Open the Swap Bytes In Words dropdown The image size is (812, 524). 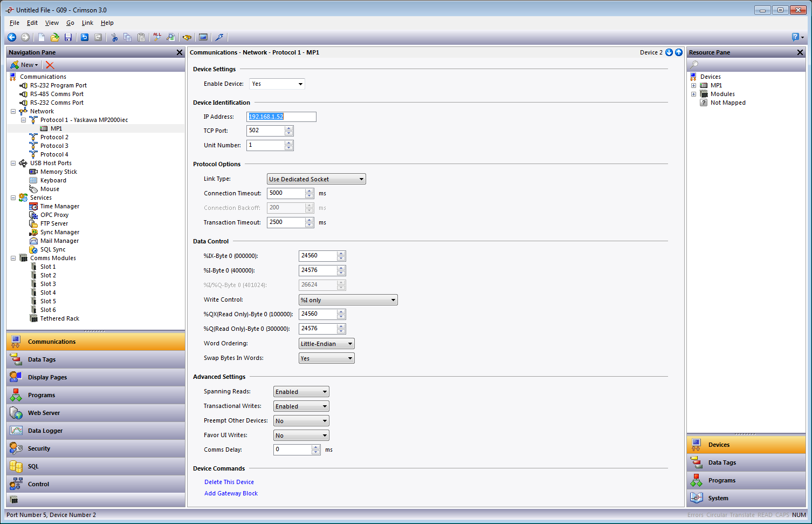click(x=327, y=358)
